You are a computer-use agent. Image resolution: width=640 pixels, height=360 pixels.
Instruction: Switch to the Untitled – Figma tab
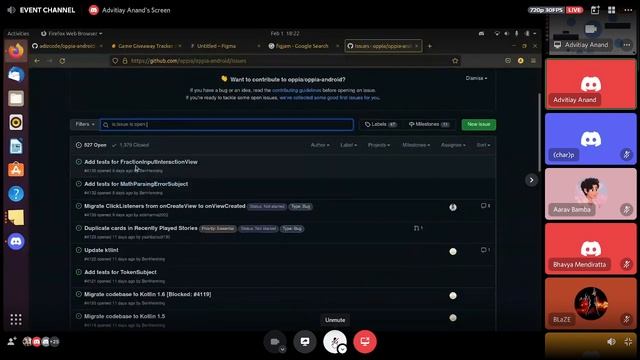pyautogui.click(x=224, y=46)
